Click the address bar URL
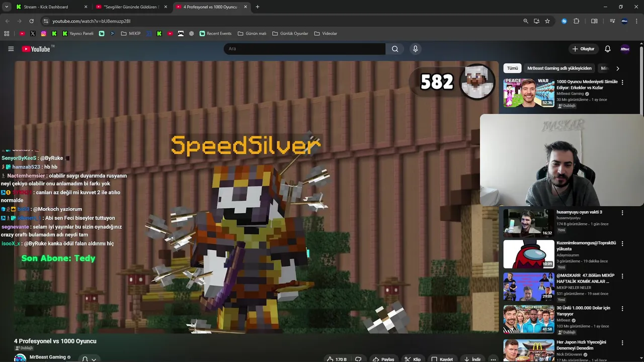 pos(92,21)
